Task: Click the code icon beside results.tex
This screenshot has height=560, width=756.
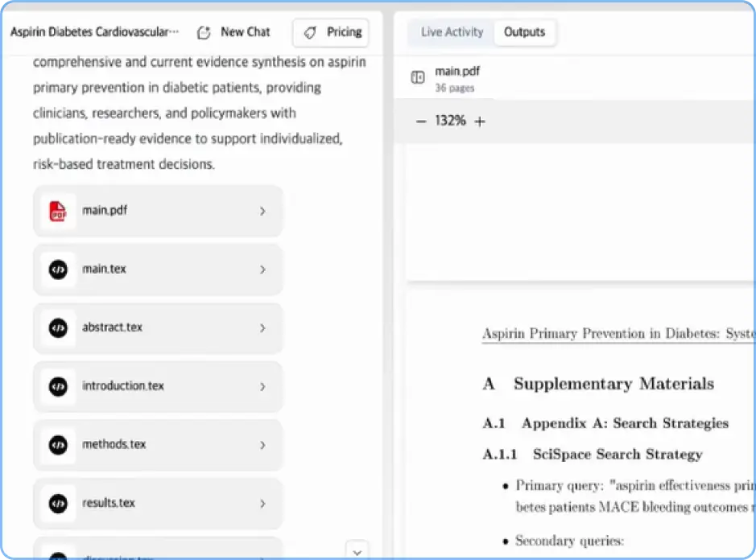Action: point(58,504)
